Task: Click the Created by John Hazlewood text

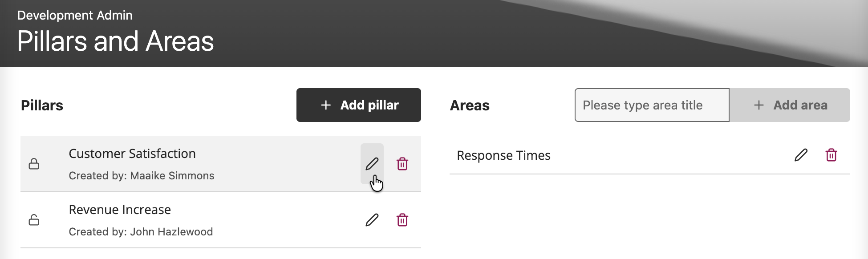Action: 141,232
